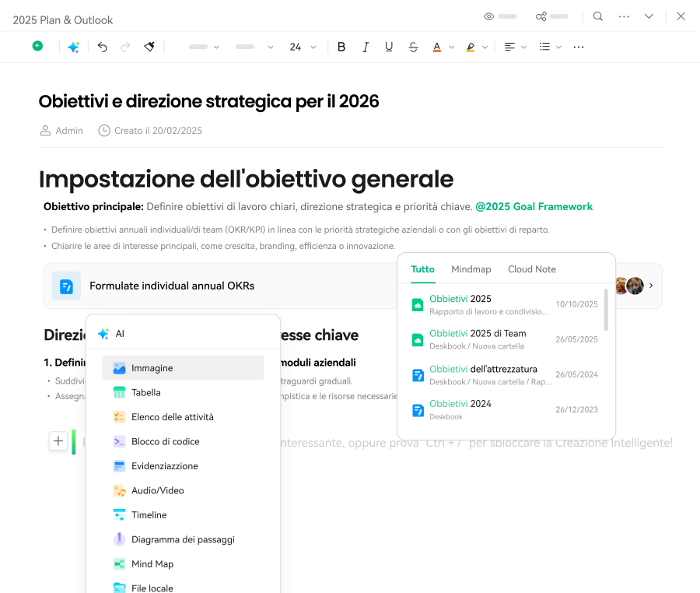Viewport: 700px width, 593px height.
Task: Open the font color picker
Action: tap(437, 47)
